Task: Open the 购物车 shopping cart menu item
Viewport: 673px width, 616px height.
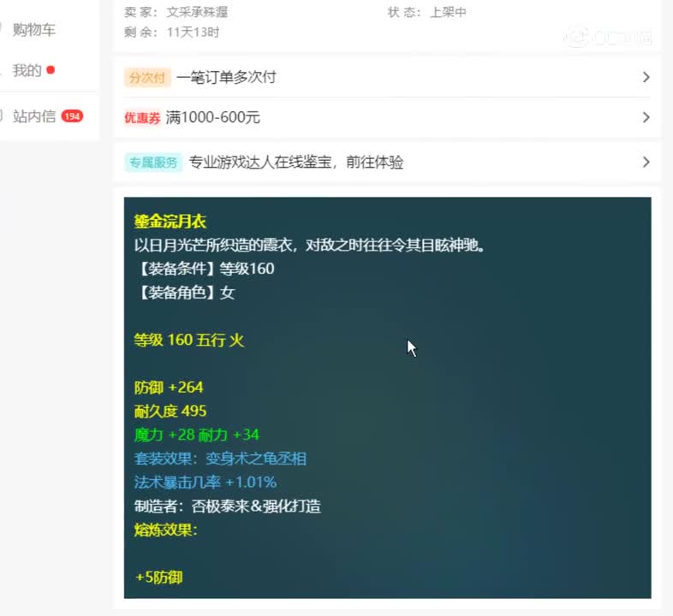Action: pos(34,30)
